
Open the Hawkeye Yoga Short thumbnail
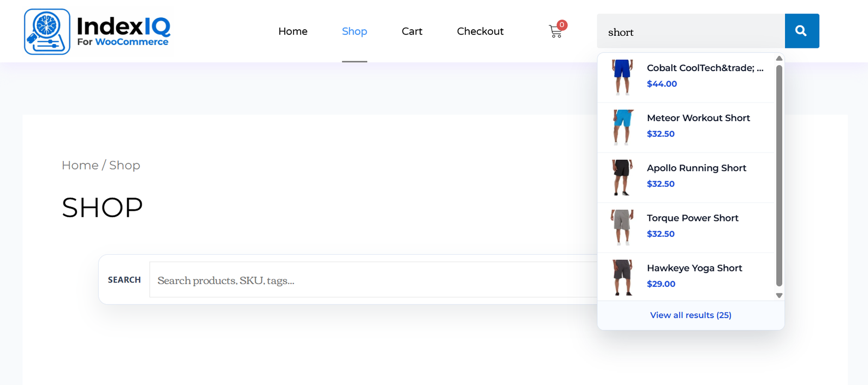pos(622,277)
